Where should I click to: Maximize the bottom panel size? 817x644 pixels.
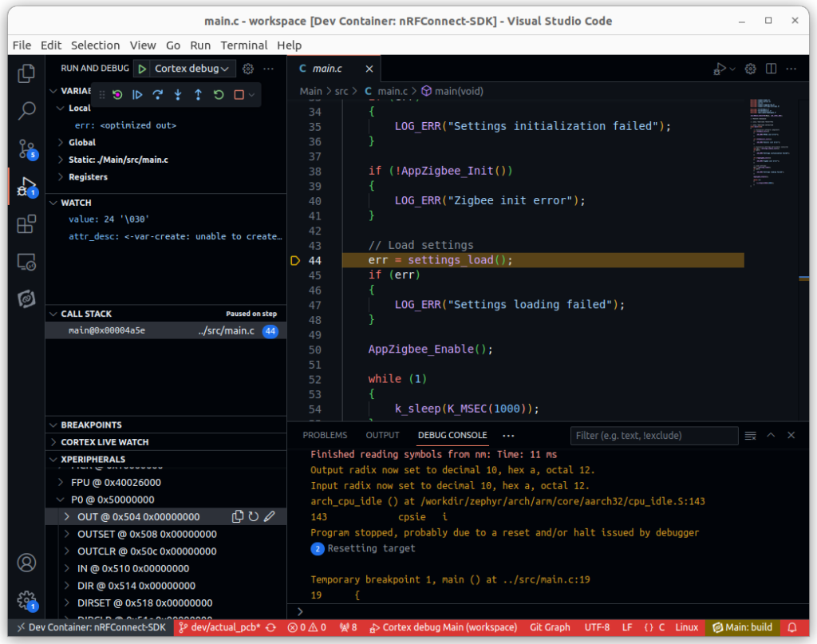771,435
